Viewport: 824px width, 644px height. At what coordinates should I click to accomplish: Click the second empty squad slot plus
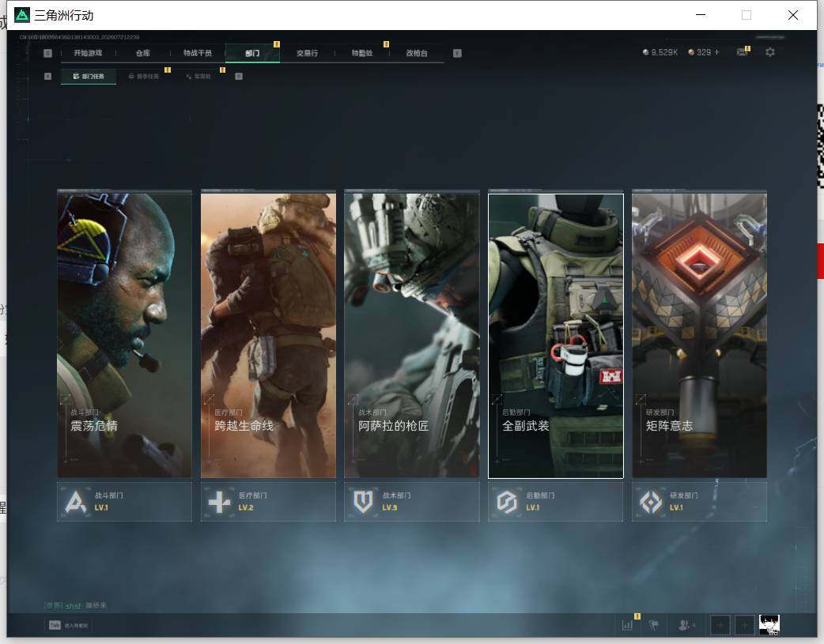point(744,625)
